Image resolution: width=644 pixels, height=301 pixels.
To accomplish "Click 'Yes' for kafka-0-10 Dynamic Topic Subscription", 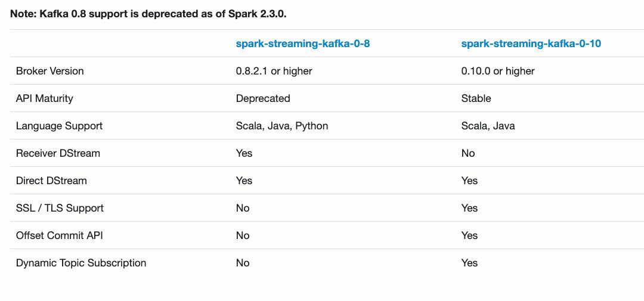I will (469, 263).
